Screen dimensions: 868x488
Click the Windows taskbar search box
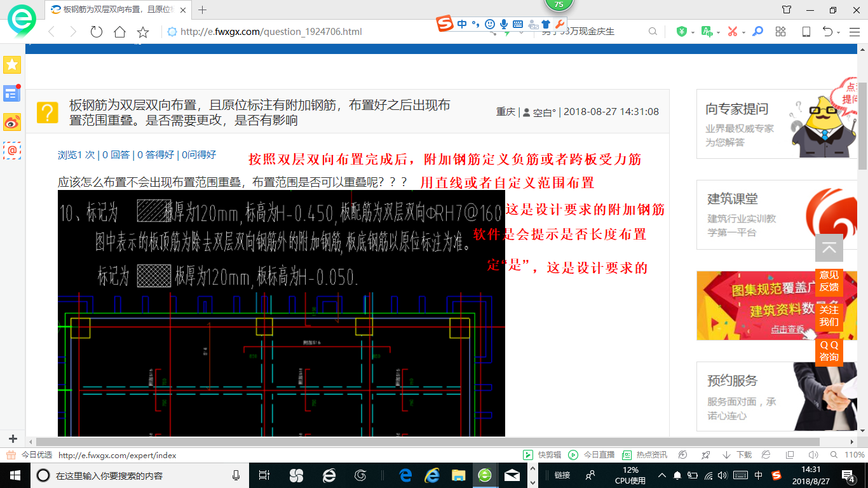click(x=140, y=475)
